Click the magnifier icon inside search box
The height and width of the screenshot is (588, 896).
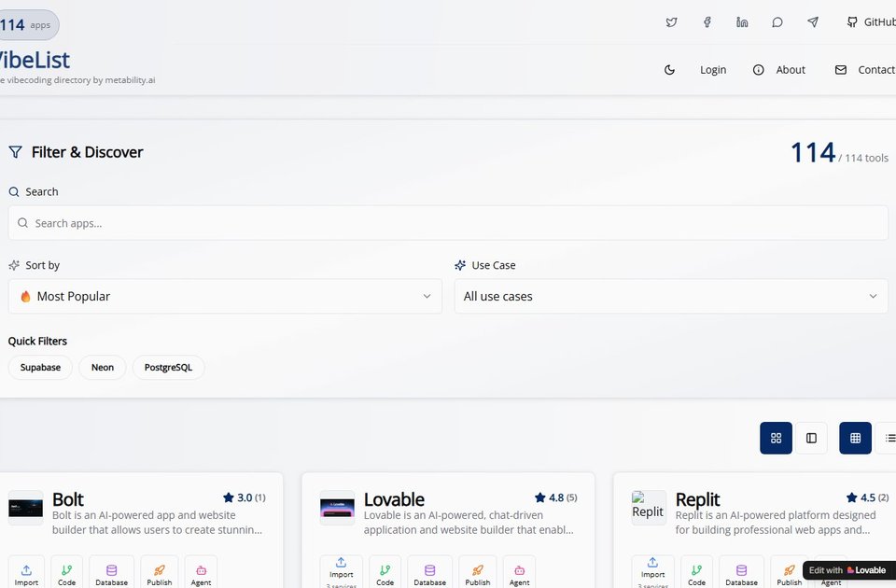point(22,223)
